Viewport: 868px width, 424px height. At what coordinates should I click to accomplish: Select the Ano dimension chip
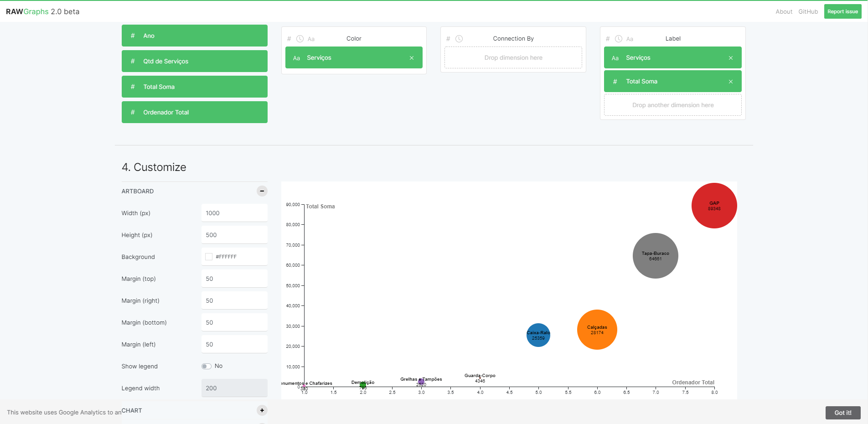(195, 36)
